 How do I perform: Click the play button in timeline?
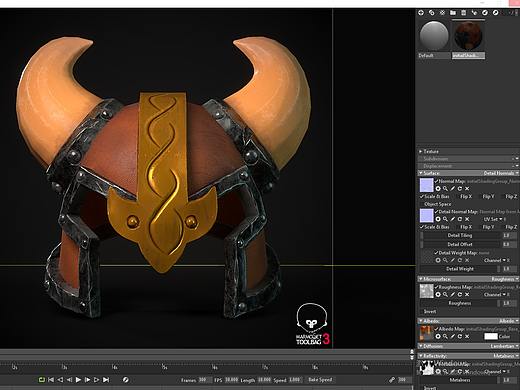(x=78, y=380)
